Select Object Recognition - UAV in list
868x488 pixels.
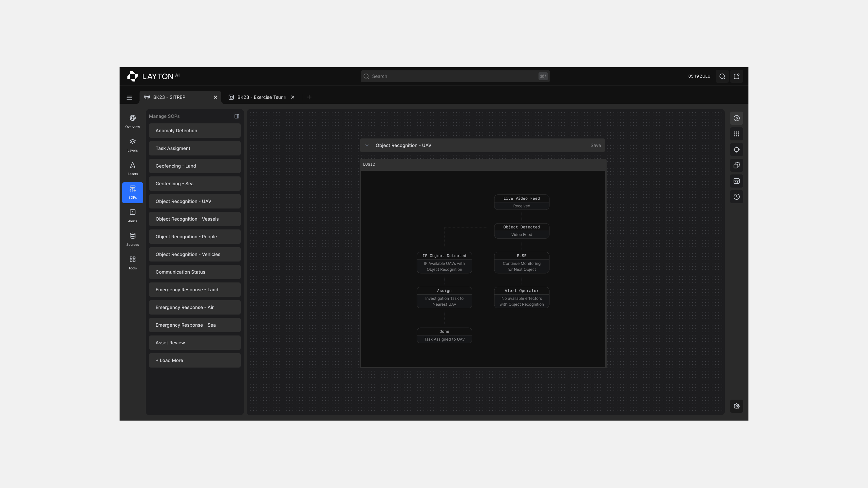point(195,201)
